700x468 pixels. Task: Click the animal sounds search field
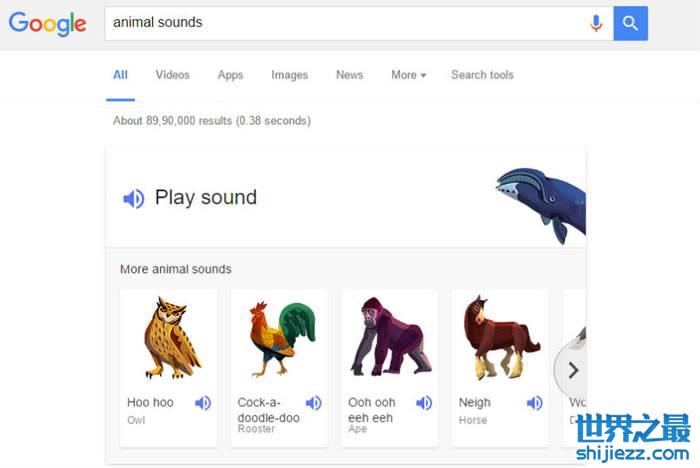(x=340, y=23)
